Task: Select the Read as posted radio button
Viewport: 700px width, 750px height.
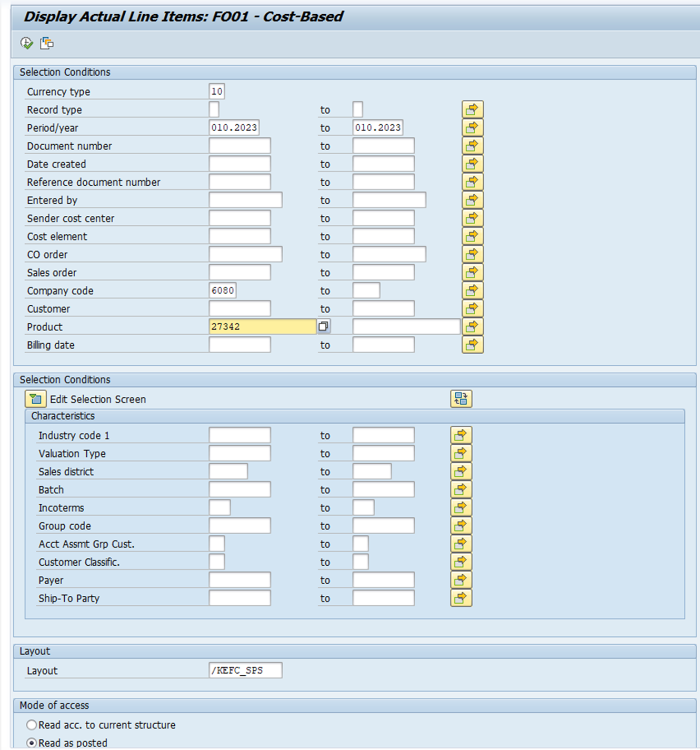Action: coord(32,743)
